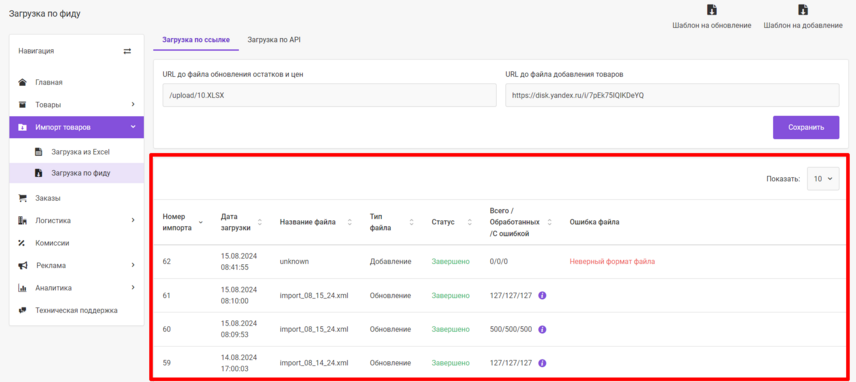Sort by Тип файла column arrows

412,222
